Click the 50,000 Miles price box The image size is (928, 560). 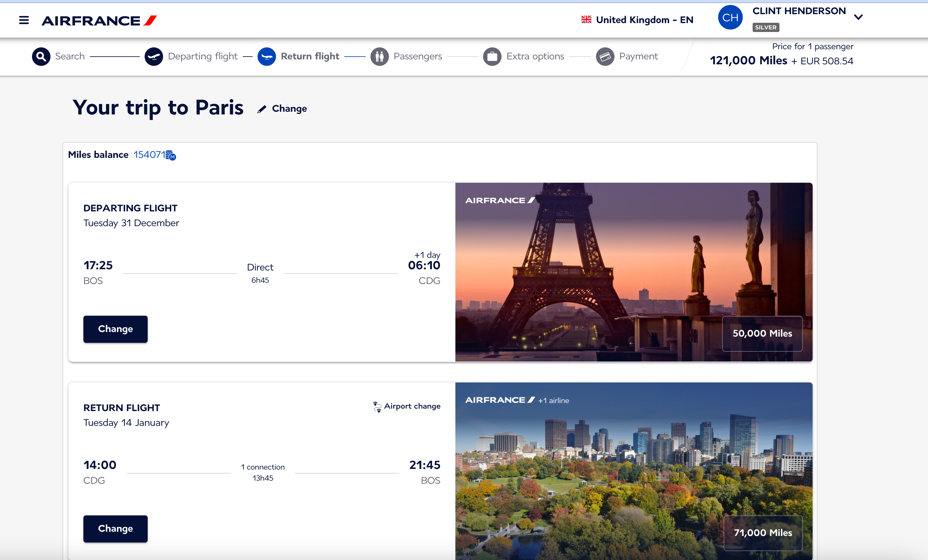[x=762, y=334]
